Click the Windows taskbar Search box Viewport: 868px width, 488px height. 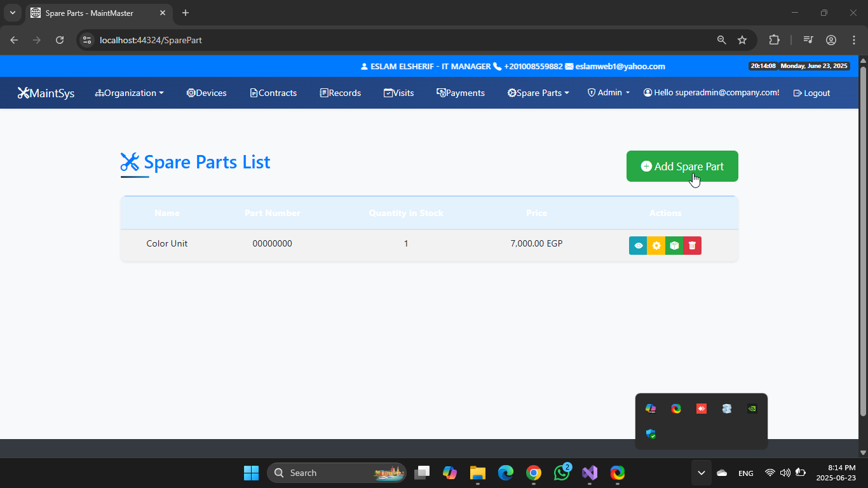tap(337, 473)
